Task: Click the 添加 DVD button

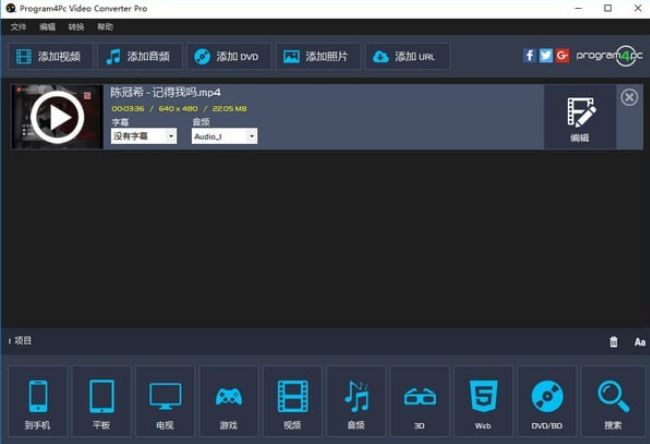Action: pos(229,56)
